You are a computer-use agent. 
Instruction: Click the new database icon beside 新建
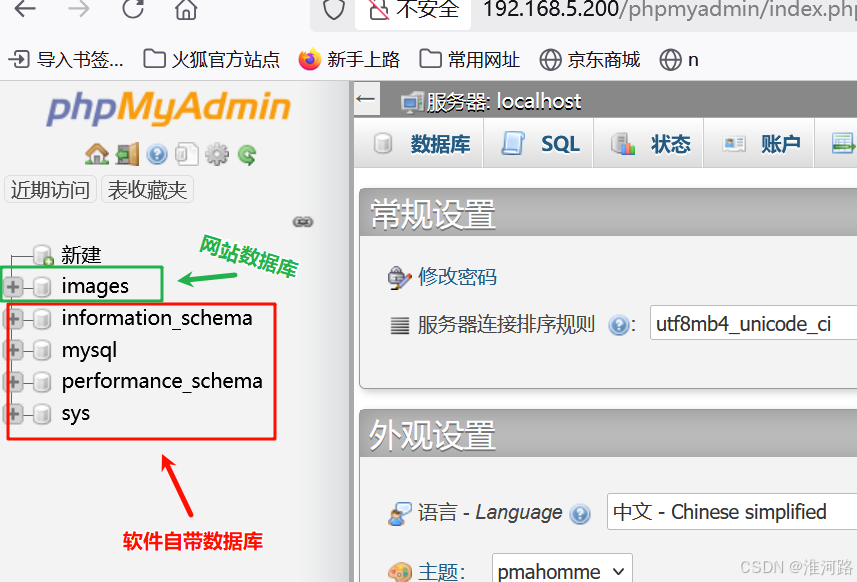click(x=43, y=255)
